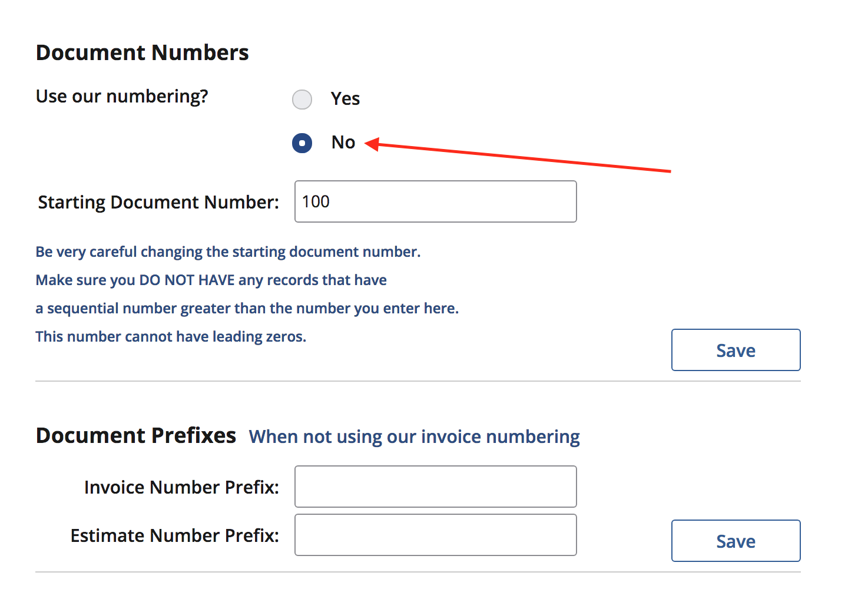Image resolution: width=868 pixels, height=602 pixels.
Task: Focus the Starting Document Number field
Action: point(435,201)
